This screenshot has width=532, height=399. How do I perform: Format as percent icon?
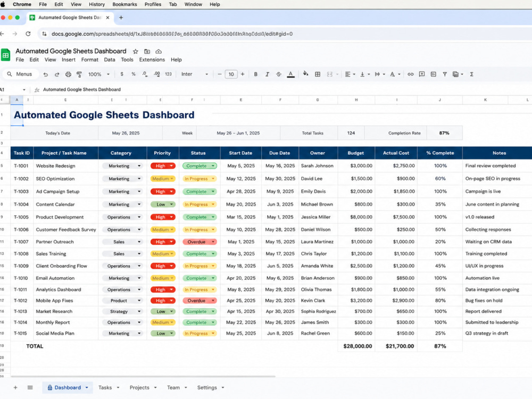tap(134, 74)
